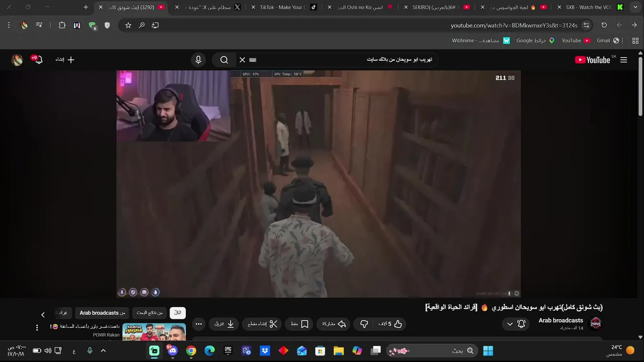The height and width of the screenshot is (362, 644).
Task: Run the YouTube search magnifier button
Action: point(224,60)
